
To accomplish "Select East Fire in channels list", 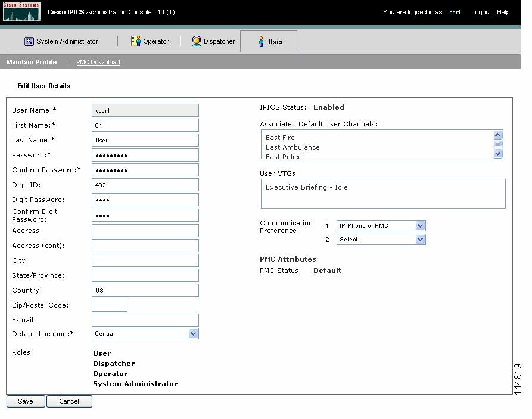I will click(x=280, y=138).
